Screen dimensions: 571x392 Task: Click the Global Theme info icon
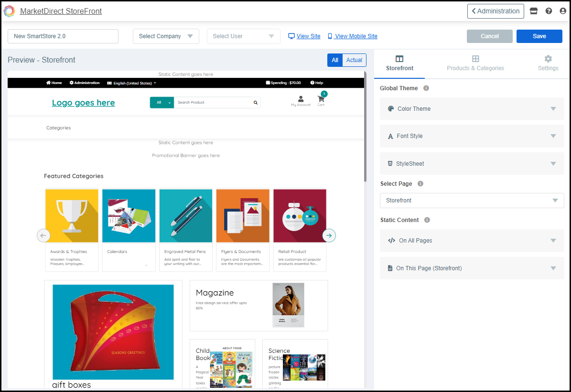click(x=426, y=88)
